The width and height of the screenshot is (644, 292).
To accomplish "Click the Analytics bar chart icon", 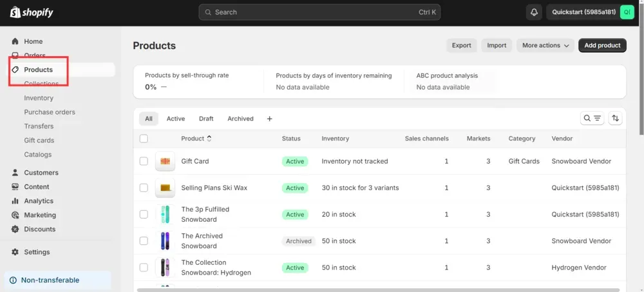I will coord(15,200).
